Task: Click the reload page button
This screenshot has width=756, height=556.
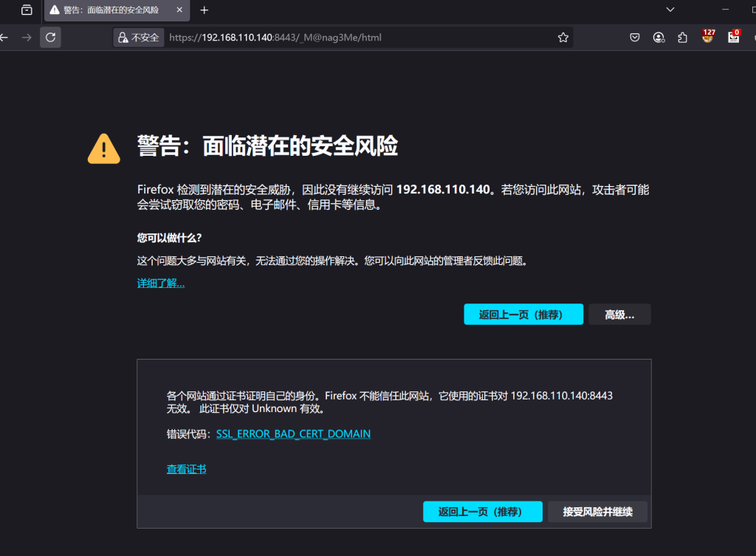Action: (50, 37)
